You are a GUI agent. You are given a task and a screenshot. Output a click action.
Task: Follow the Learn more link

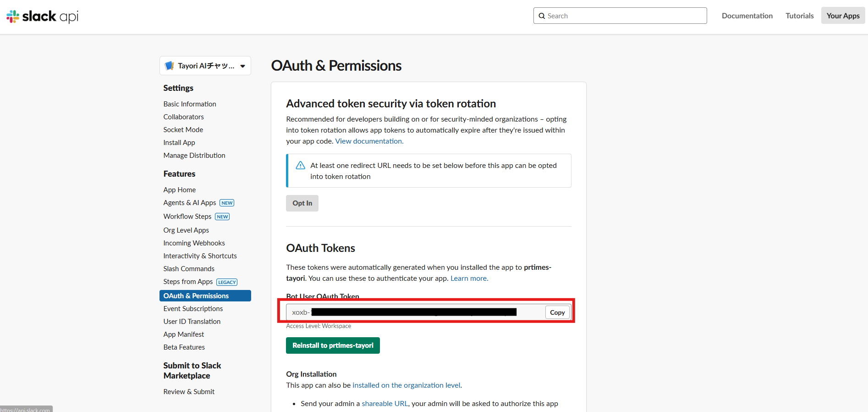point(469,278)
